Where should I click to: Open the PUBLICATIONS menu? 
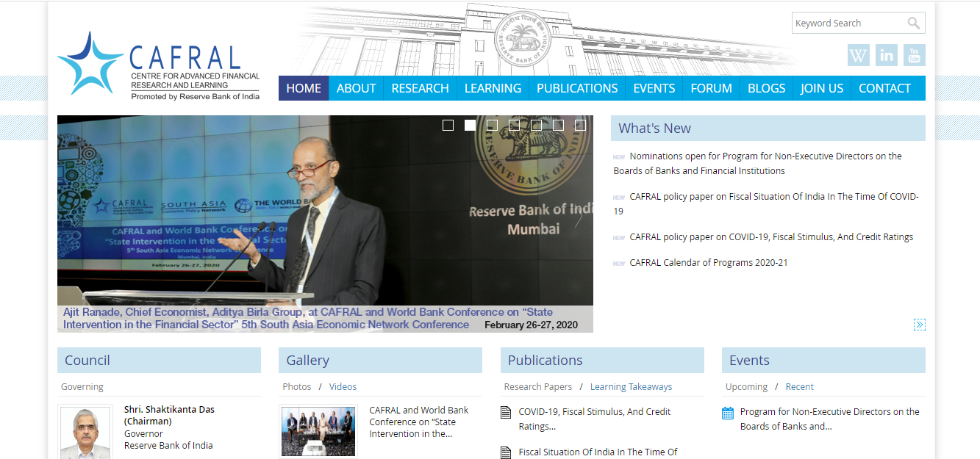(577, 88)
